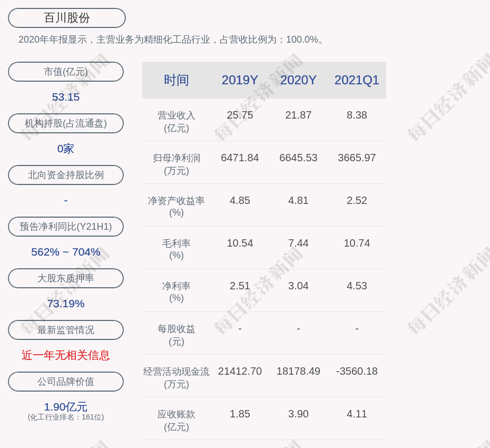Select the 2021Q1 column header
The width and height of the screenshot is (490, 448).
[357, 80]
